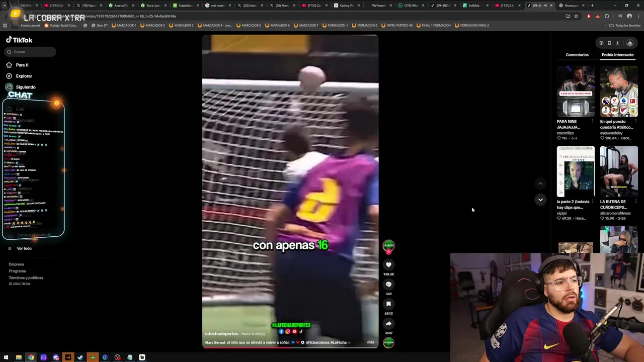Open INTRO PARTIDO 4K bookmark

click(x=397, y=25)
